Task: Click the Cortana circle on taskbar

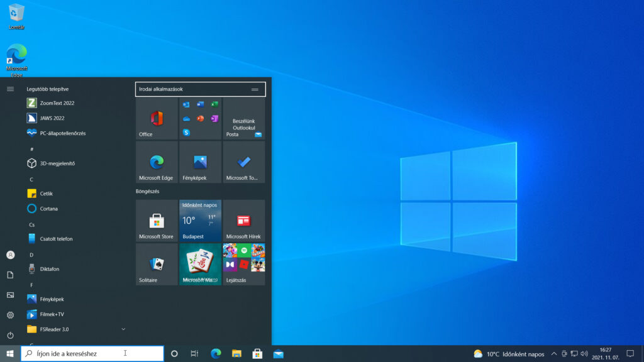Action: (174, 353)
